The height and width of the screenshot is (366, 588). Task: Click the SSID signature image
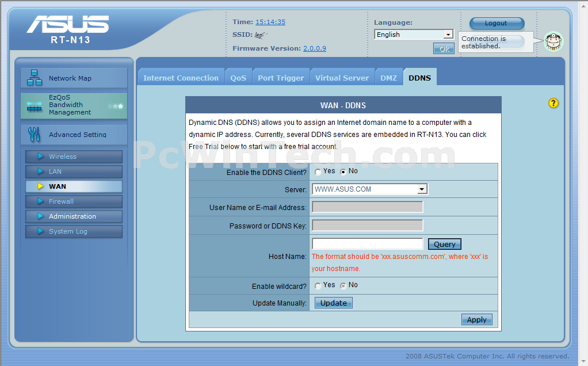[261, 35]
